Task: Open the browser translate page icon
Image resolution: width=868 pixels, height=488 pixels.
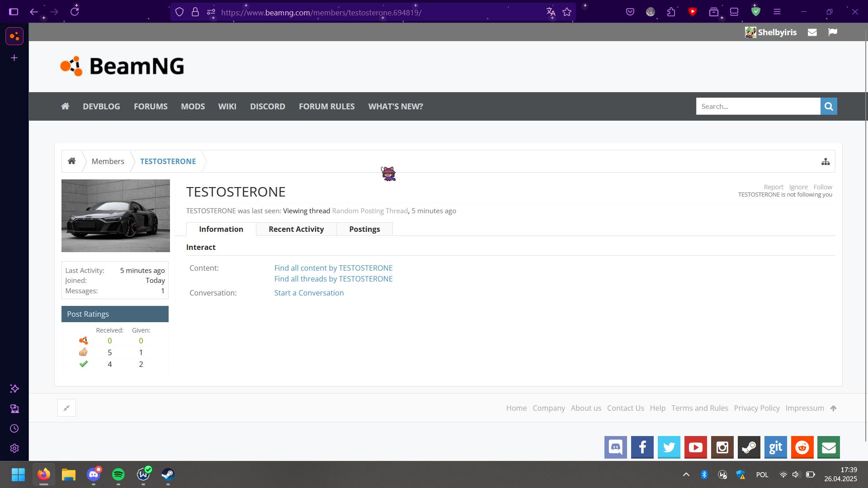Action: click(551, 12)
